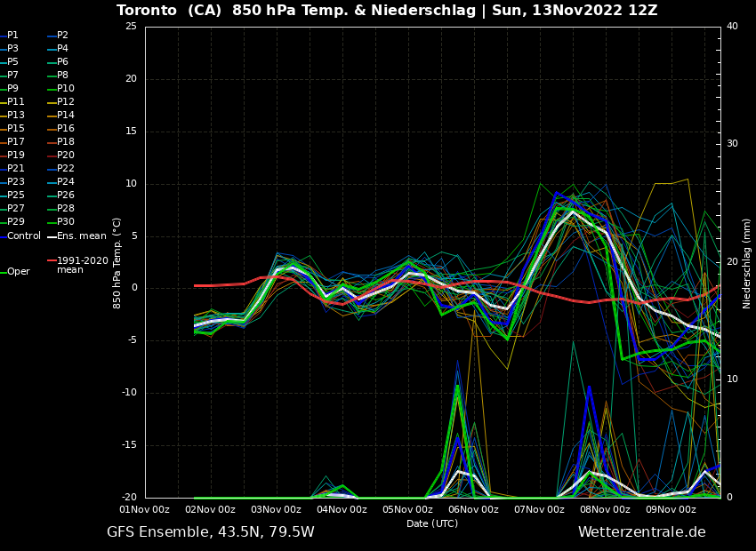Click the P27 legend entry

[16, 209]
